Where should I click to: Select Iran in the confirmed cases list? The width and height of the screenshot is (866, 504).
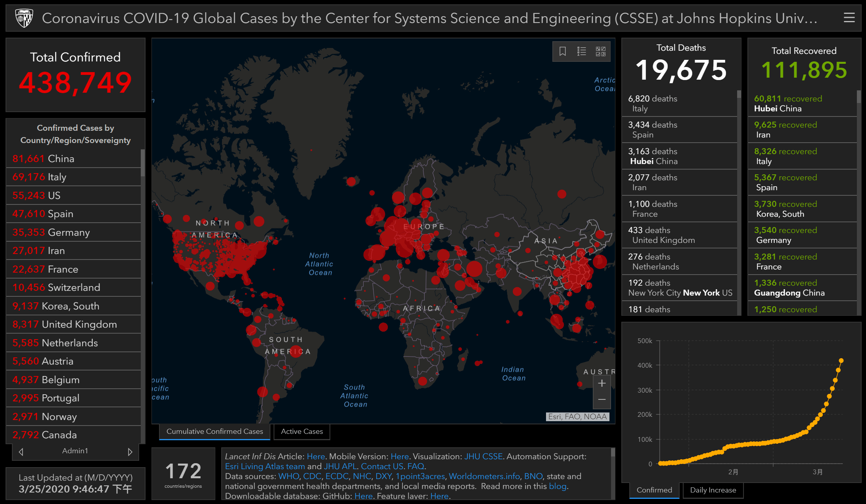(x=74, y=251)
